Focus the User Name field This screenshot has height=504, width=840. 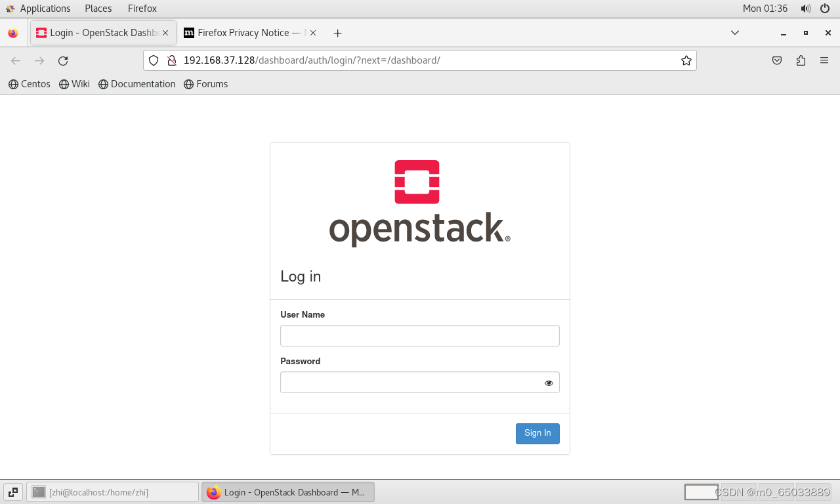pos(420,336)
